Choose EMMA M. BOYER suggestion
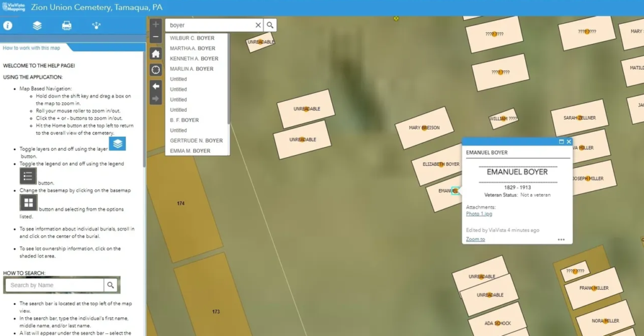This screenshot has height=336, width=644. pyautogui.click(x=190, y=151)
